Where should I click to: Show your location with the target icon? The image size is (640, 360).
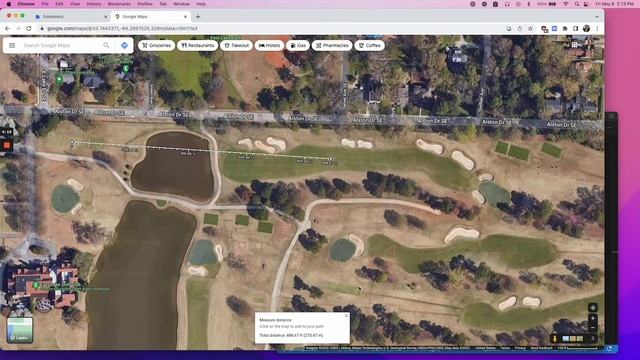(593, 307)
